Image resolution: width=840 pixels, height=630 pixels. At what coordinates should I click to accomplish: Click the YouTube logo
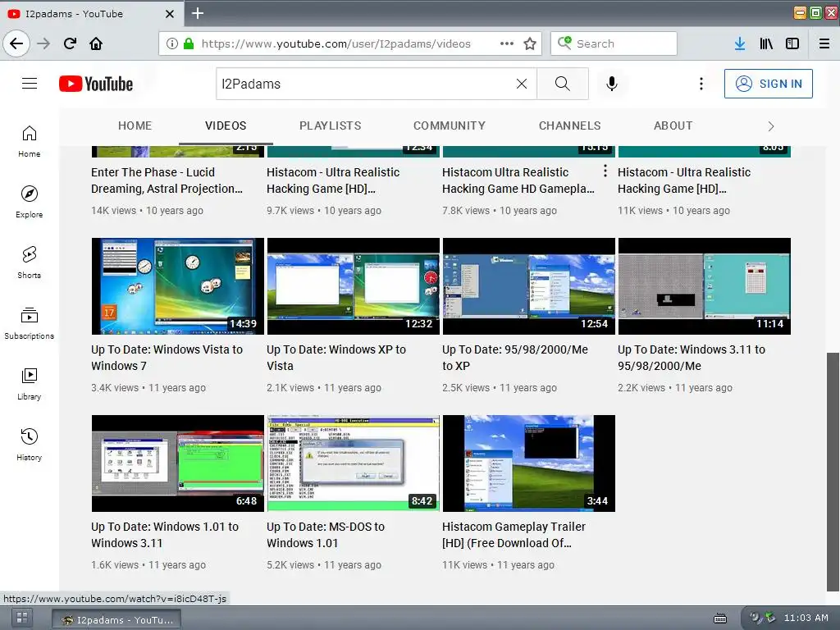pos(96,84)
